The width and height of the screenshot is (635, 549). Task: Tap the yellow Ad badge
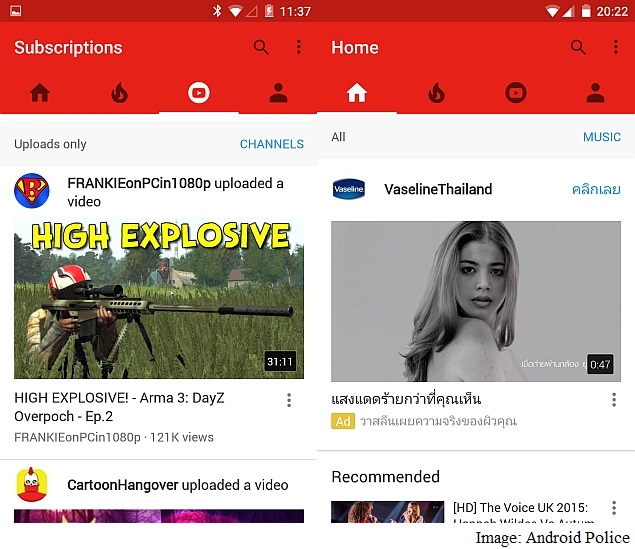tap(343, 421)
